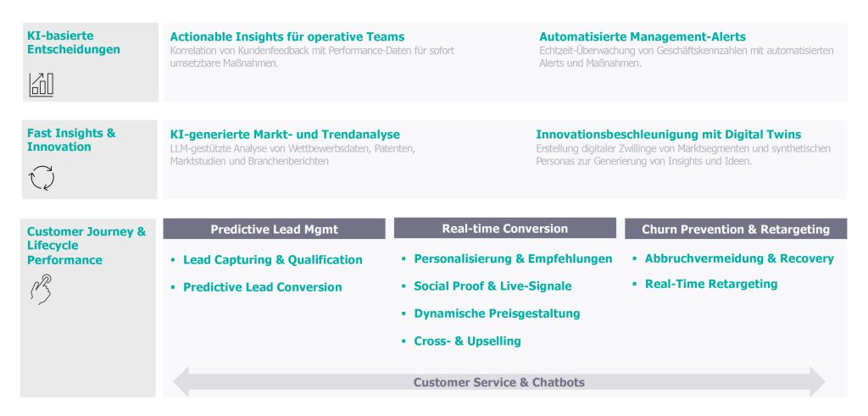Click the Cross- & Upselling item

[467, 341]
